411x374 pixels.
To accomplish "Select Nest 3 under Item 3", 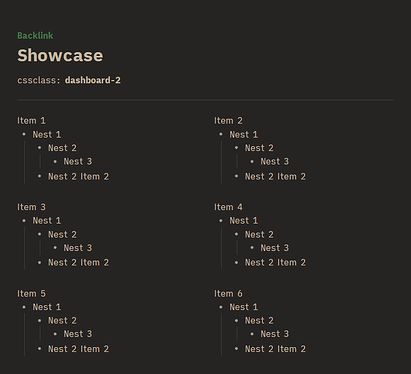I will [x=78, y=248].
